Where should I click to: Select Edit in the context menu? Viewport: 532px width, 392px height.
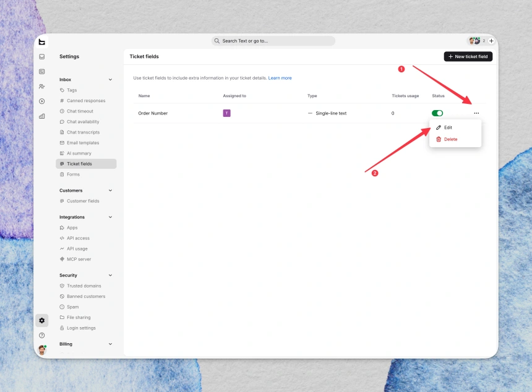[x=455, y=127]
